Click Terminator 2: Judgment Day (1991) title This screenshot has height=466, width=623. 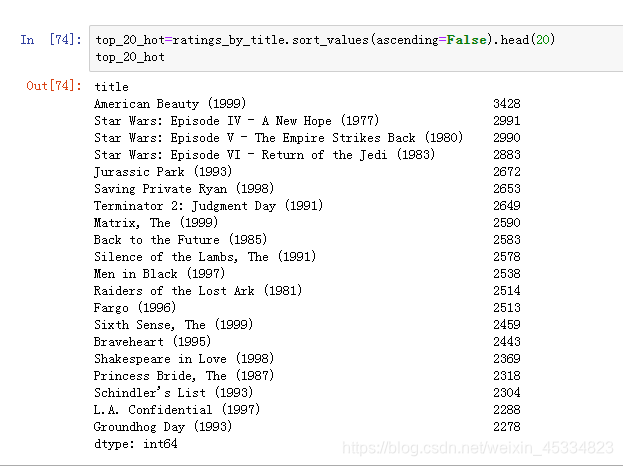pos(209,206)
